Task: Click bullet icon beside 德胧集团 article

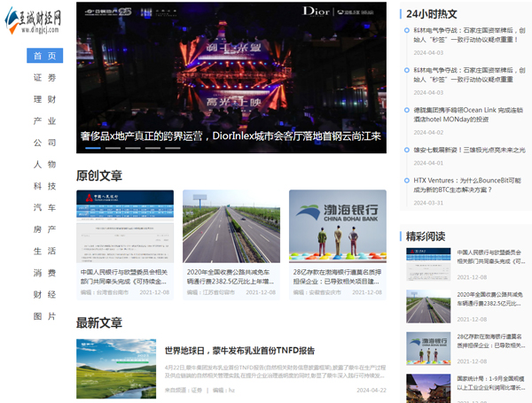Action: pyautogui.click(x=407, y=110)
